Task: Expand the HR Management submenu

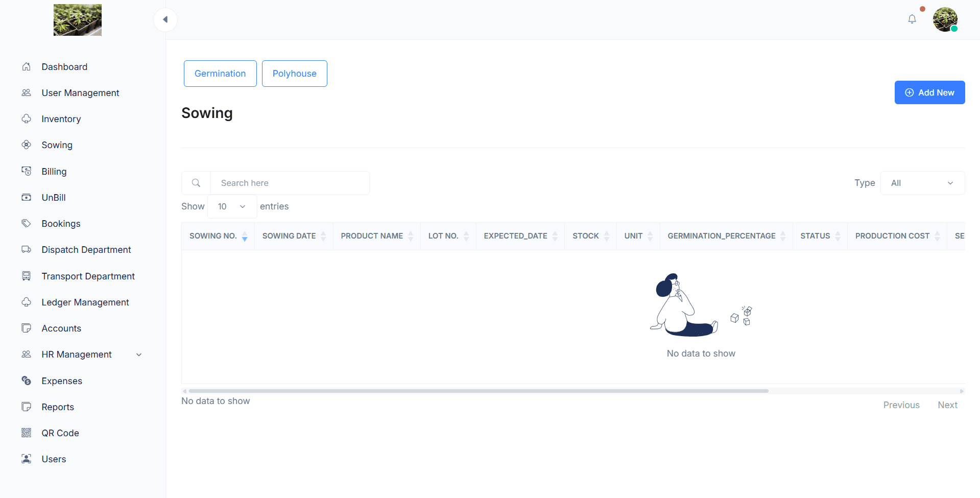Action: point(139,354)
